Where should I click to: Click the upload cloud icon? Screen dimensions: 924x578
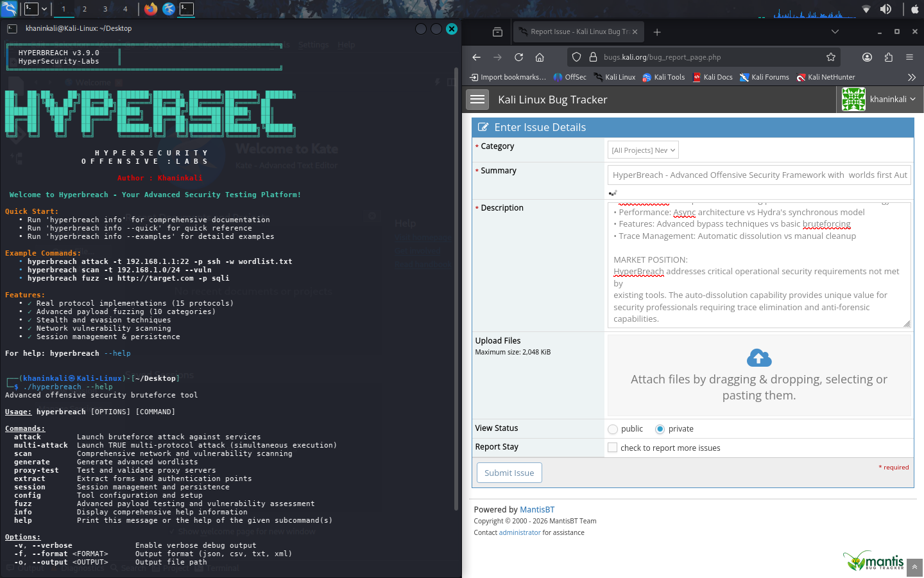(x=759, y=358)
